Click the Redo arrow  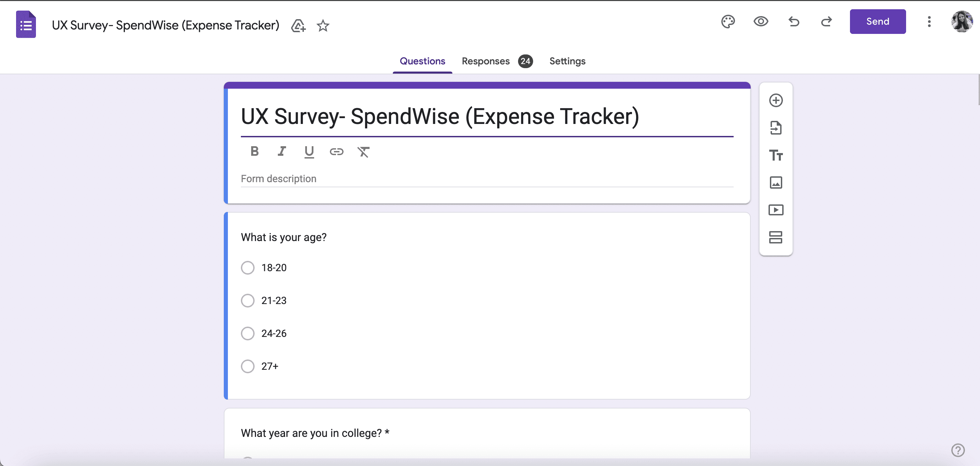tap(826, 22)
